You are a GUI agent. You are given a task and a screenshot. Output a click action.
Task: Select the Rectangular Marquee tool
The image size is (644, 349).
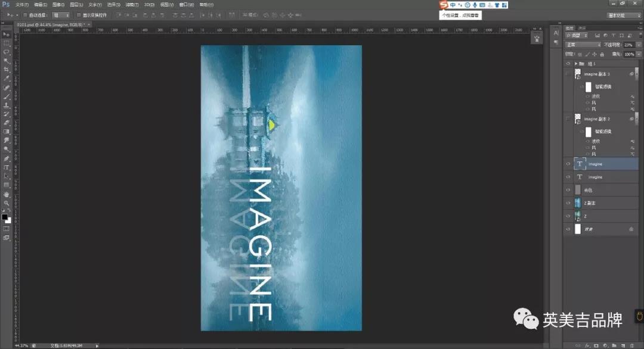tap(6, 43)
